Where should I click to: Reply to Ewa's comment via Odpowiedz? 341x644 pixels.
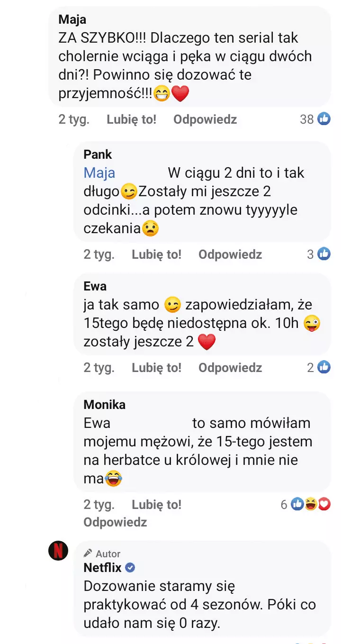tap(230, 368)
